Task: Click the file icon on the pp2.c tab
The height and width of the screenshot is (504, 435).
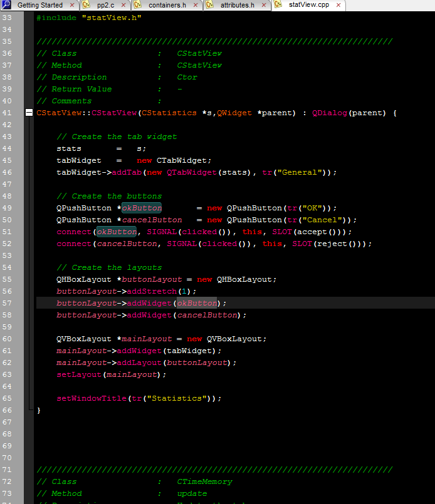Action: (x=86, y=5)
